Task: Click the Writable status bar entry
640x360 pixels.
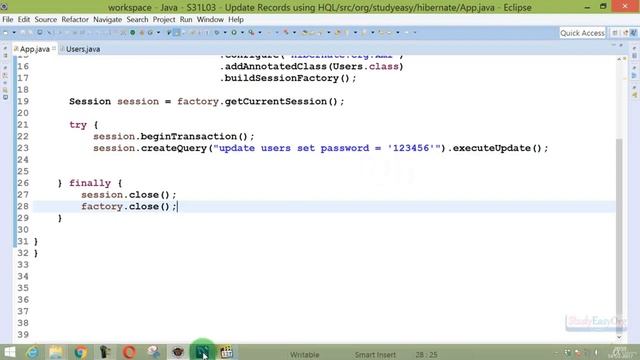Action: point(304,355)
